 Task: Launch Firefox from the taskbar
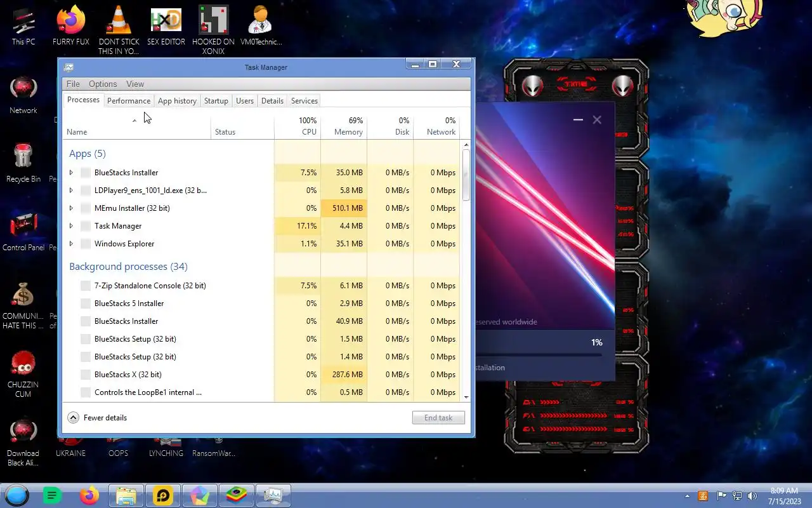[x=89, y=495]
